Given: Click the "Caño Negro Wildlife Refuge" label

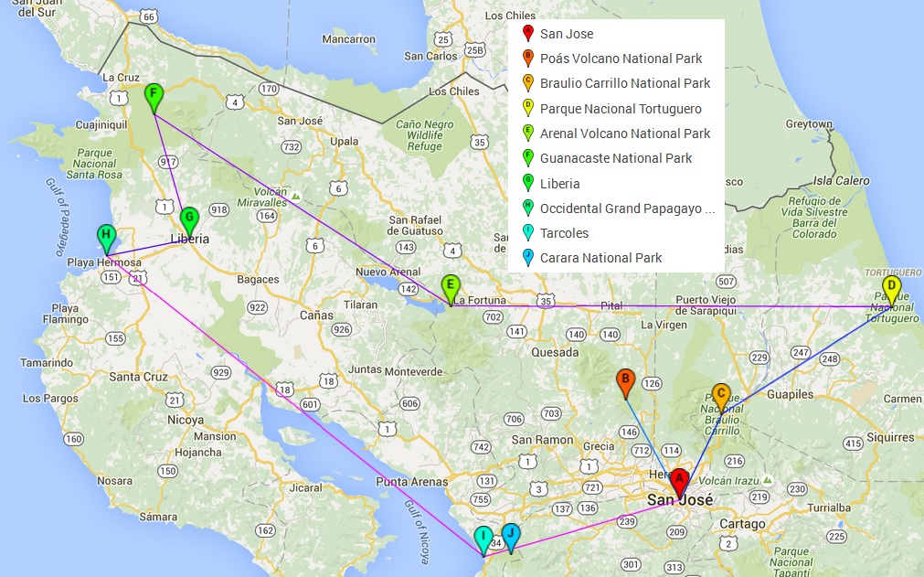Looking at the screenshot, I should [x=424, y=135].
